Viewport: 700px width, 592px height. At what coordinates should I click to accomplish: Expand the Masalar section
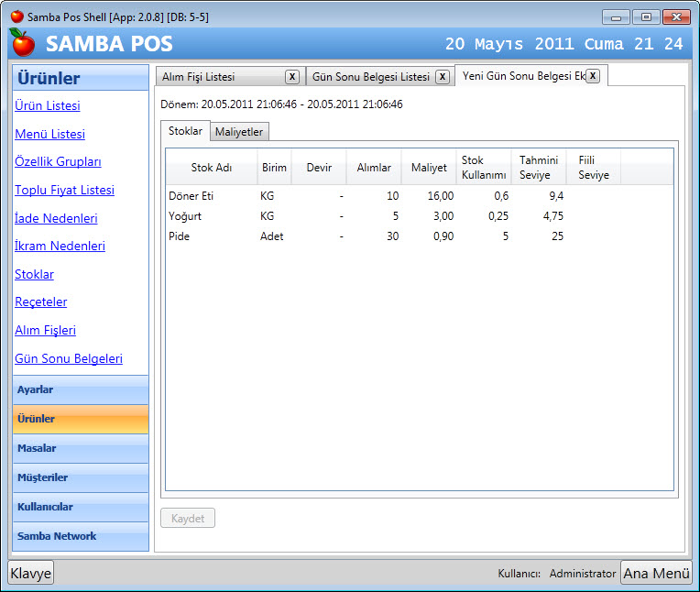pyautogui.click(x=81, y=448)
